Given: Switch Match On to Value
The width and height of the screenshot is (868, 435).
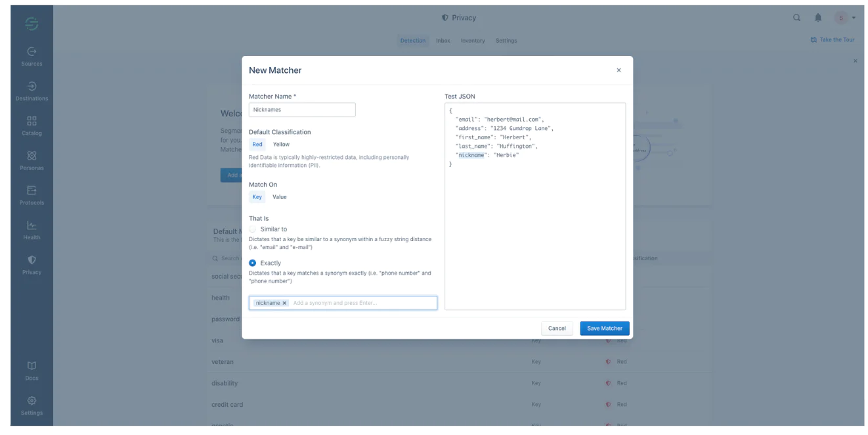Looking at the screenshot, I should 280,196.
